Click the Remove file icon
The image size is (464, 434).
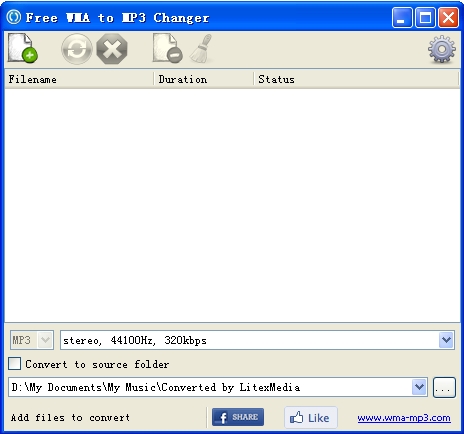point(168,48)
